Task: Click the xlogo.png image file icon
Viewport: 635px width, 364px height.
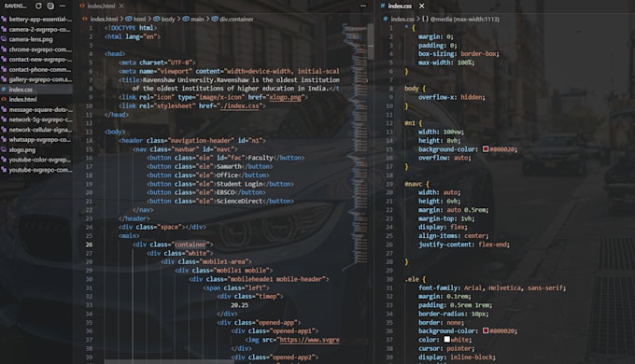Action: tap(4, 150)
